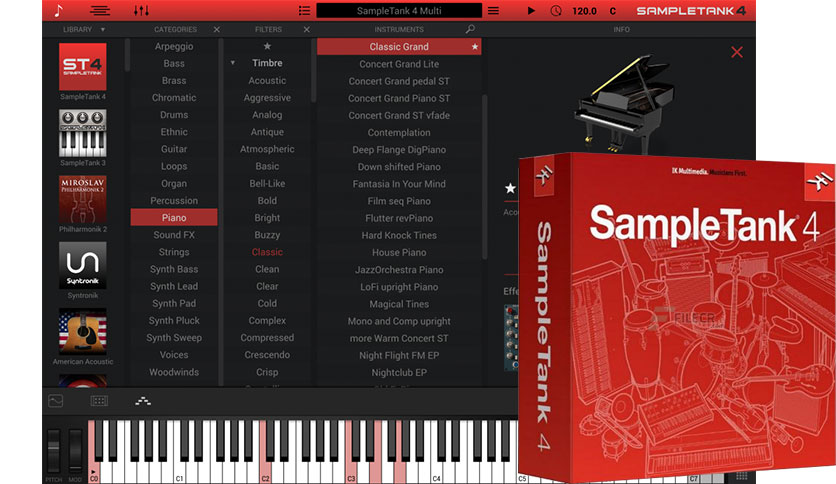Toggle the Clean timbre filter
836x484 pixels.
point(267,269)
